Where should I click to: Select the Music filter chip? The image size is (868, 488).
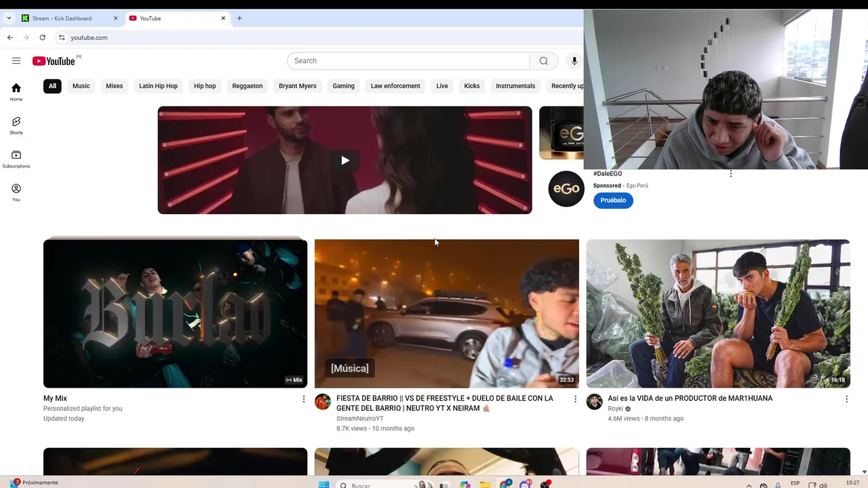click(x=81, y=86)
